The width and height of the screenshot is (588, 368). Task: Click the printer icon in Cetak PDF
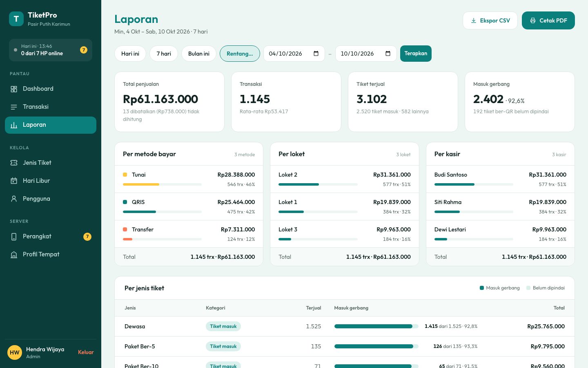533,20
